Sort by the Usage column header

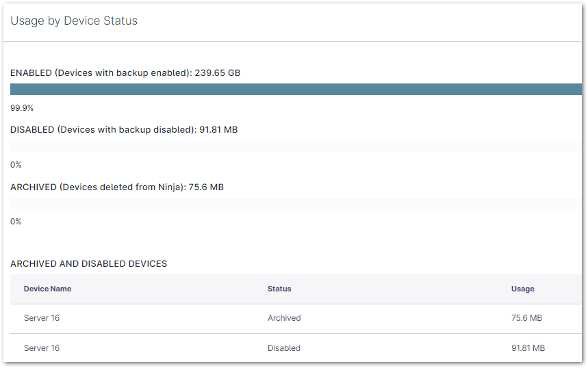[523, 289]
